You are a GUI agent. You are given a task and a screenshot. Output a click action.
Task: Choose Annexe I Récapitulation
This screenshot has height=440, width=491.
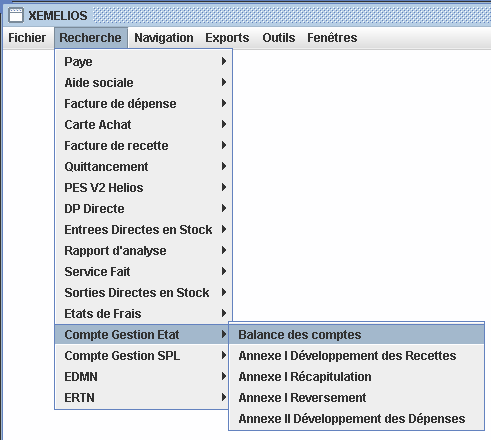click(x=356, y=377)
